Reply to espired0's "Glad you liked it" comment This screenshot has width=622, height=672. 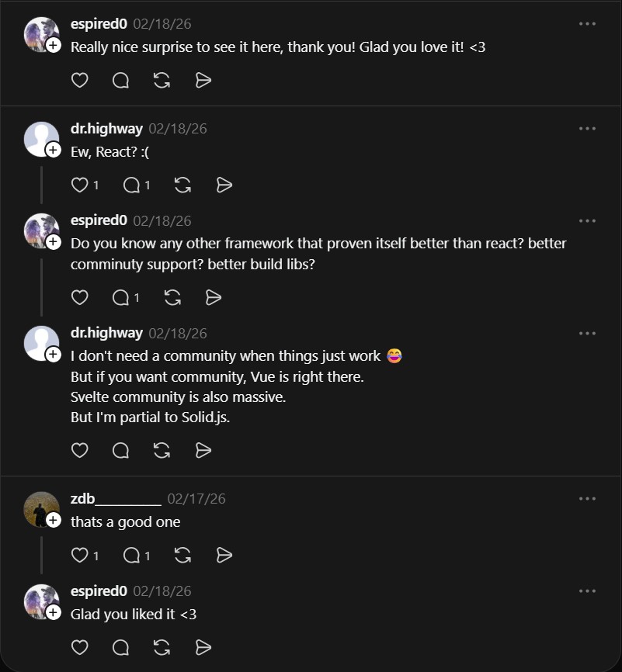(120, 648)
